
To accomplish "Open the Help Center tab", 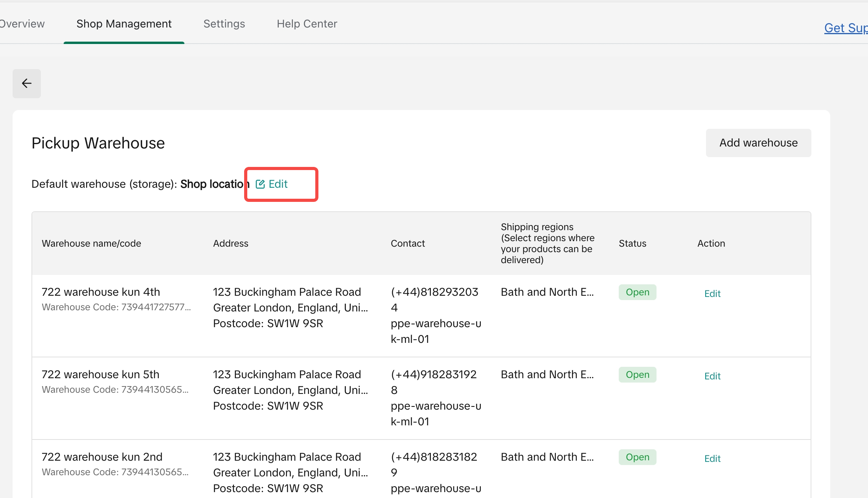I will (307, 24).
